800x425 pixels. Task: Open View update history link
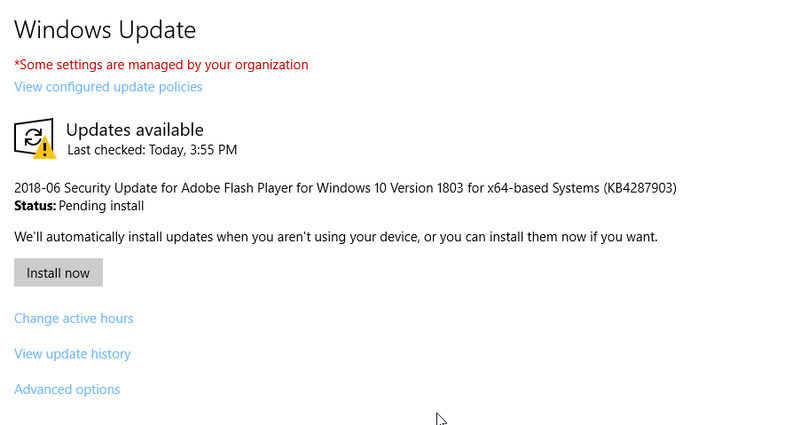[x=72, y=354]
